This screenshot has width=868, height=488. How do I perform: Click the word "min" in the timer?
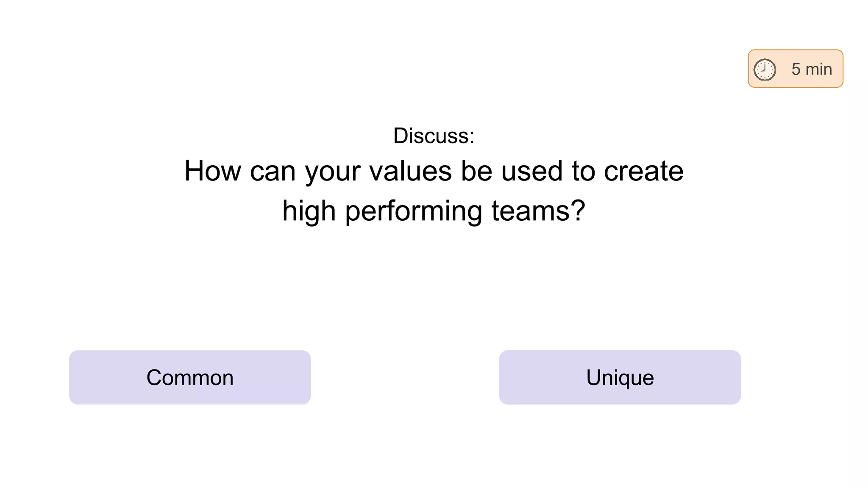click(818, 69)
